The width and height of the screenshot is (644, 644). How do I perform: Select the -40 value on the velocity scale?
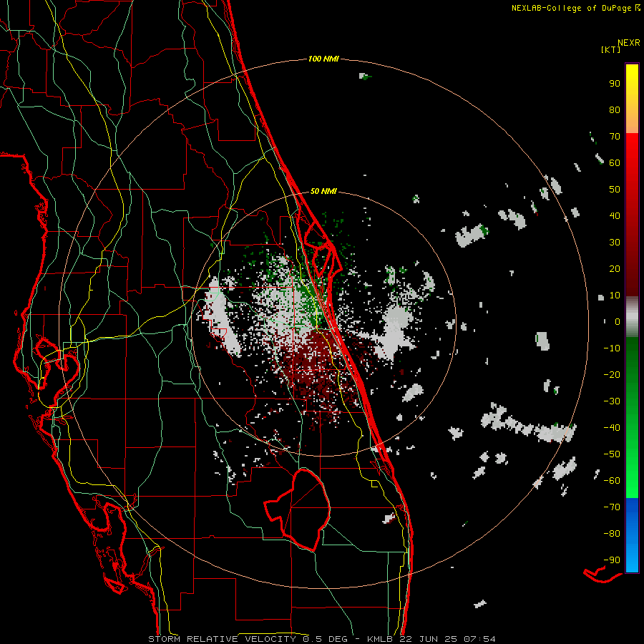(612, 428)
